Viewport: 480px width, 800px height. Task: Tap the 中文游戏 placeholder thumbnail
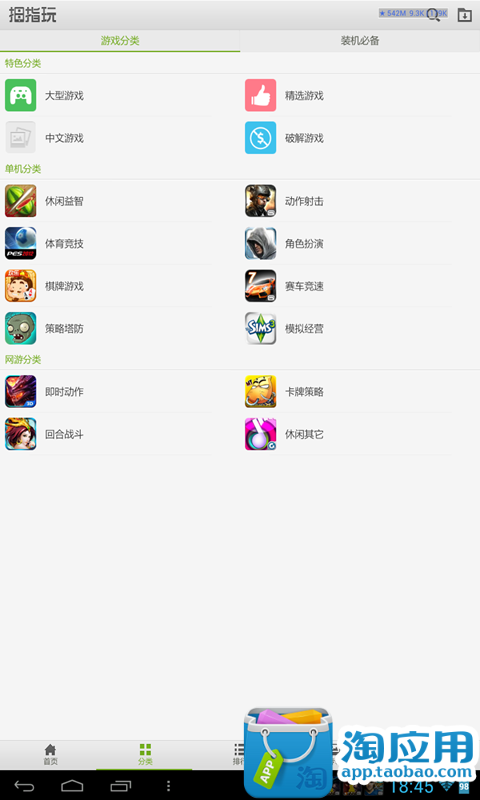[20, 137]
